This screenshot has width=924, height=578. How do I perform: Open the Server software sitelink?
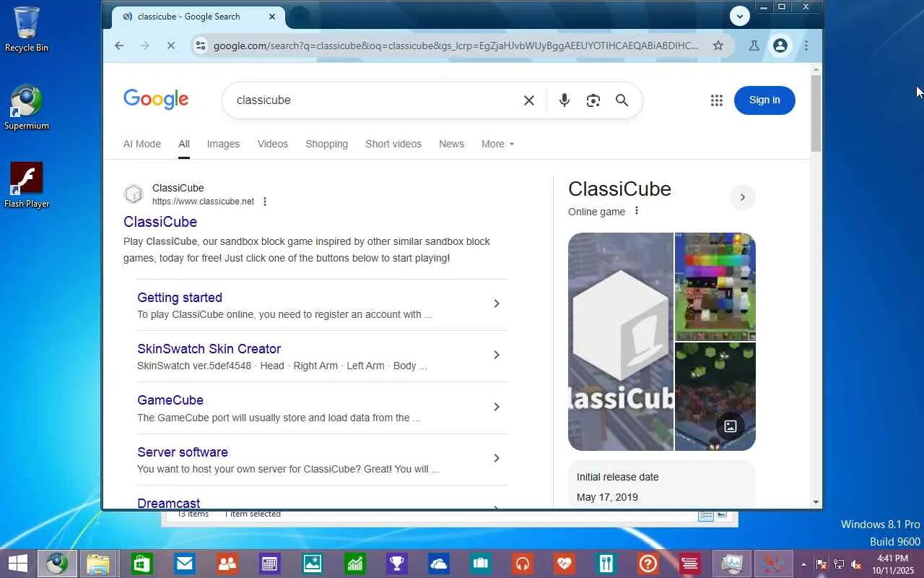pos(183,452)
